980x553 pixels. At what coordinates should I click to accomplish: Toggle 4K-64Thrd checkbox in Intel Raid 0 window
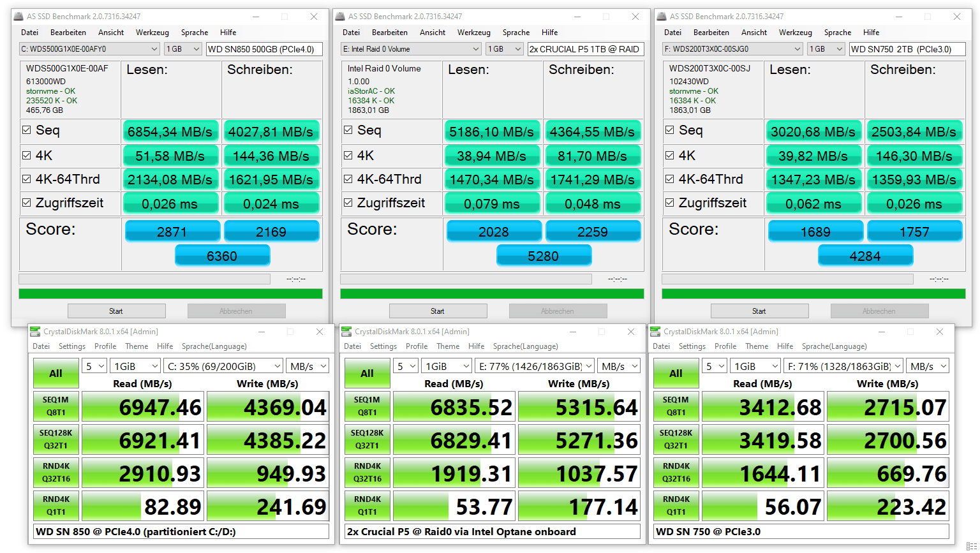click(x=348, y=179)
